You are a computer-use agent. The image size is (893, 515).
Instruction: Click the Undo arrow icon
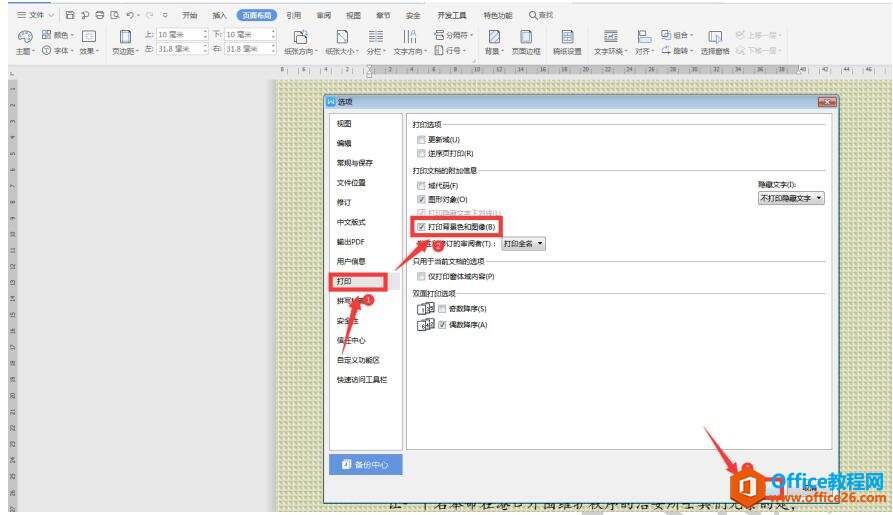[x=130, y=15]
